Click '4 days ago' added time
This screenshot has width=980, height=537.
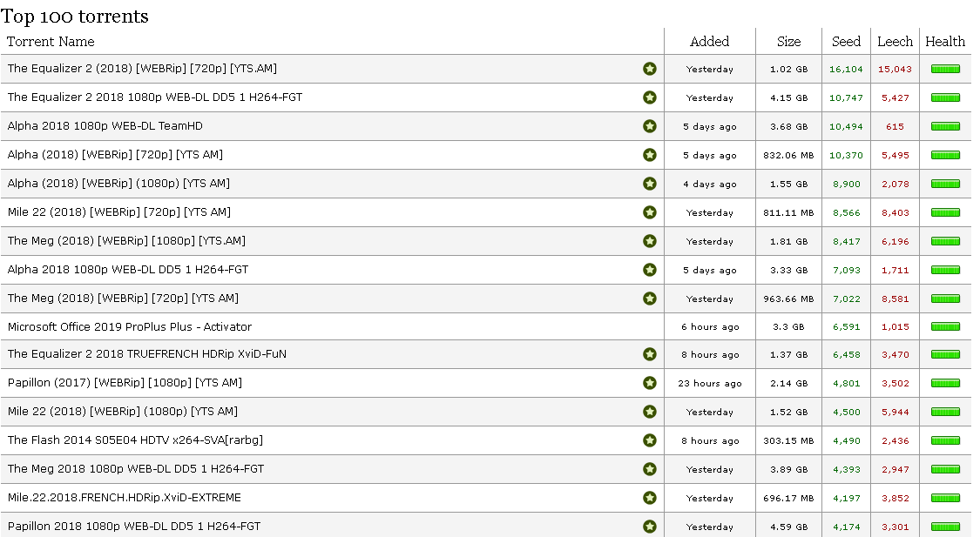coord(710,185)
